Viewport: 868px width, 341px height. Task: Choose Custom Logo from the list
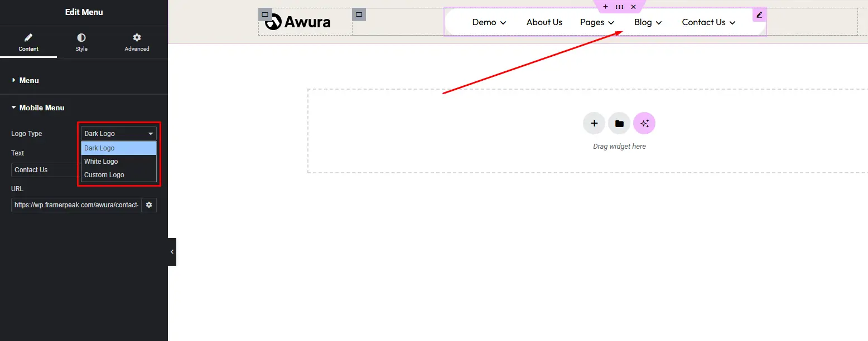pyautogui.click(x=119, y=175)
